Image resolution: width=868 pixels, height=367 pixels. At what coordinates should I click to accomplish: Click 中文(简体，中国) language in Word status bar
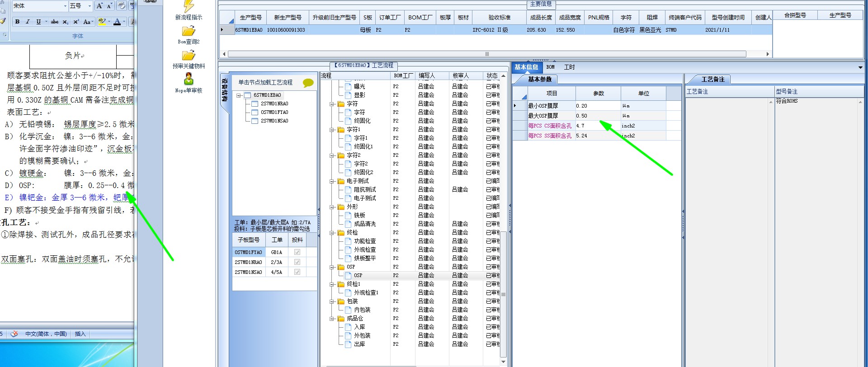[x=46, y=334]
